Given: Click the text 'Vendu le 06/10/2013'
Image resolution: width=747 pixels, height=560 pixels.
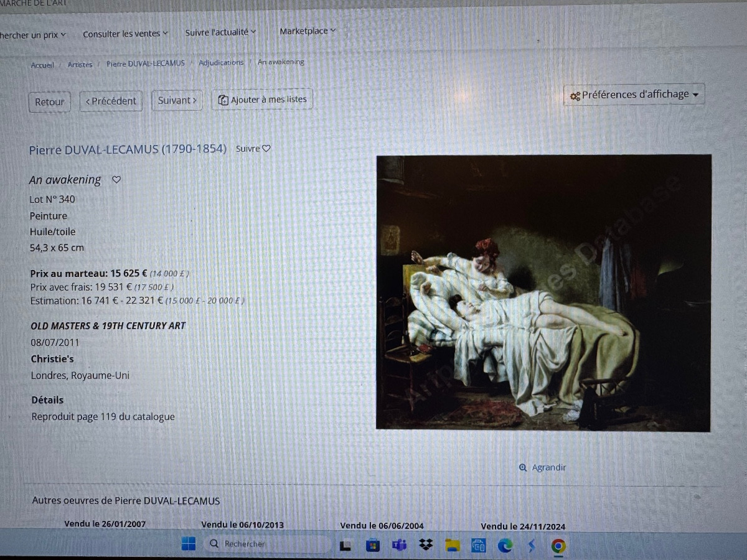Looking at the screenshot, I should tap(242, 525).
